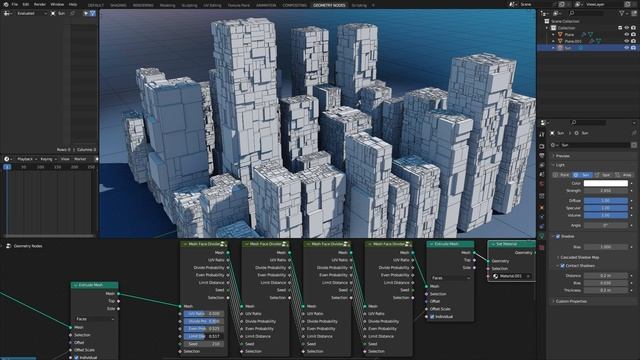Adjust the Specular slider
The width and height of the screenshot is (640, 360).
click(606, 208)
